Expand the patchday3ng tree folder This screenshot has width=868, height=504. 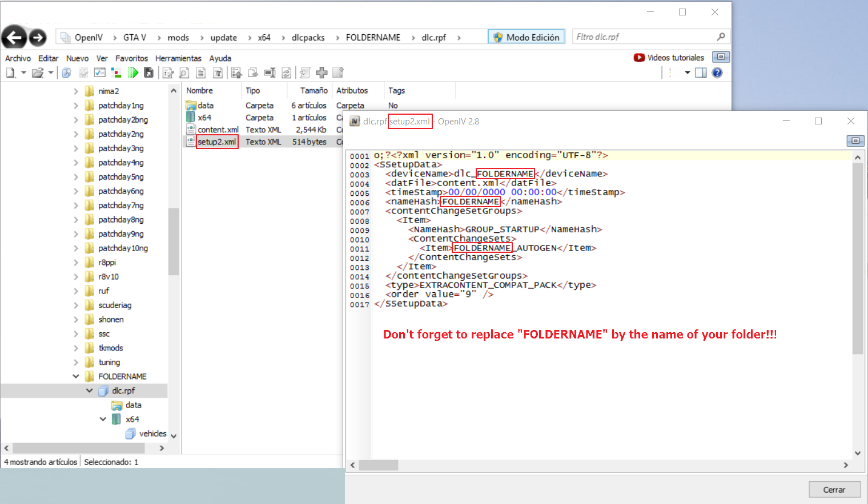tap(76, 148)
